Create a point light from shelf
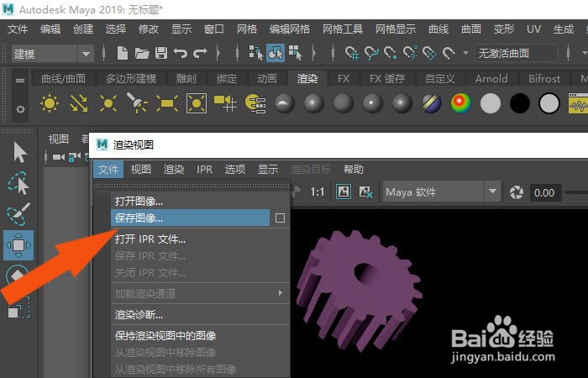588x378 pixels. pos(108,103)
